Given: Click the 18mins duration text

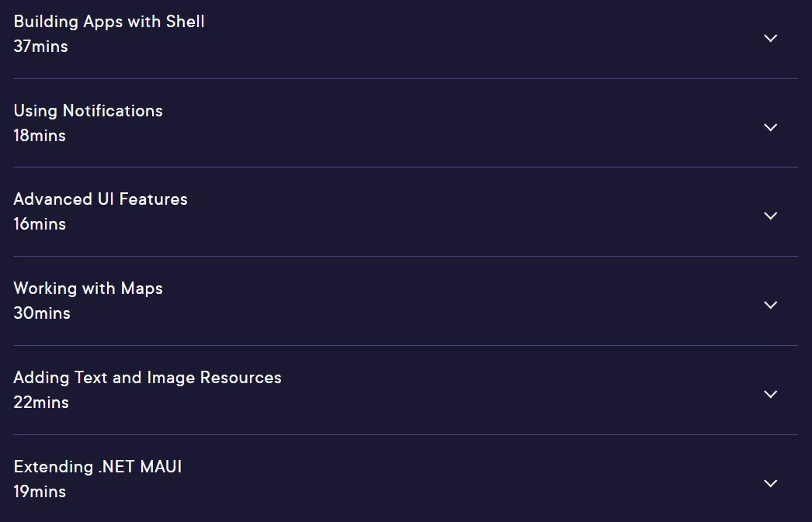Looking at the screenshot, I should (x=40, y=136).
